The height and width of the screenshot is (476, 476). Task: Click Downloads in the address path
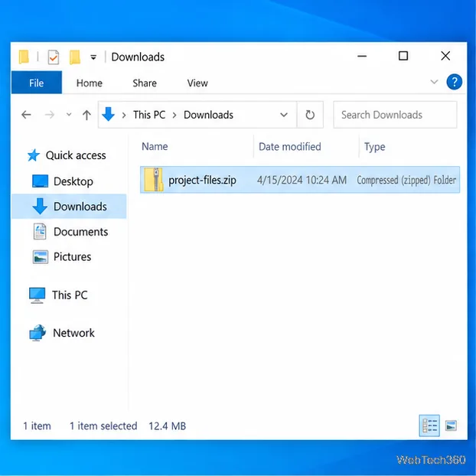pos(208,115)
